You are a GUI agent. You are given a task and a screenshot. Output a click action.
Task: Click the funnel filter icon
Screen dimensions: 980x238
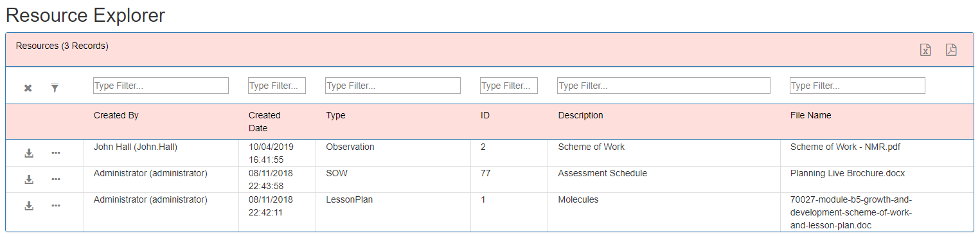(x=55, y=88)
